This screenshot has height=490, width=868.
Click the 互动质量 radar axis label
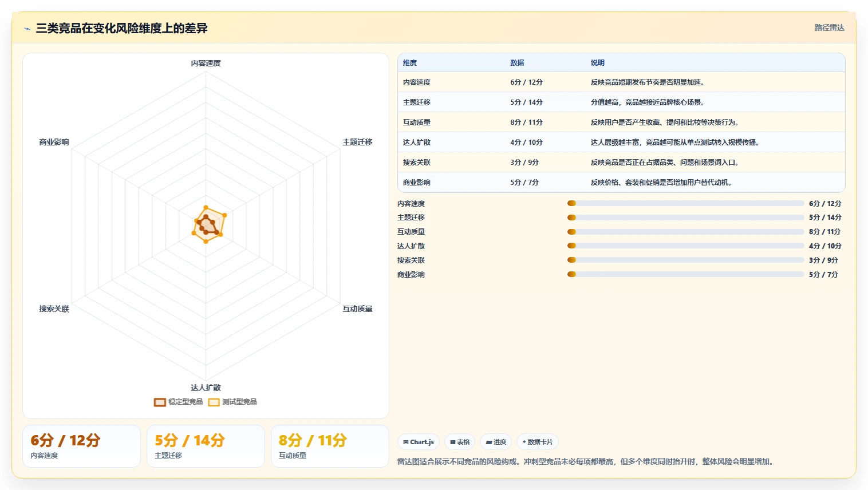tap(357, 309)
